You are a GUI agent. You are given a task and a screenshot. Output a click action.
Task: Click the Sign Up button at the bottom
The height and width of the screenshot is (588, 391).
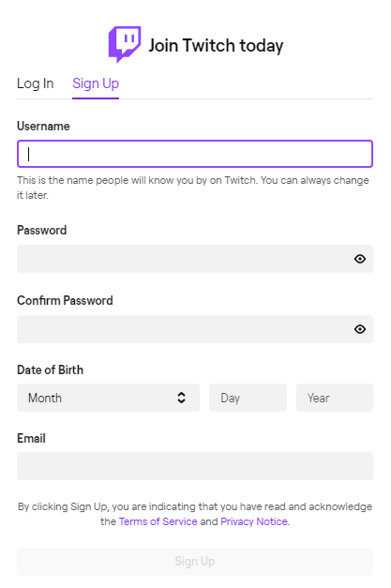point(195,562)
